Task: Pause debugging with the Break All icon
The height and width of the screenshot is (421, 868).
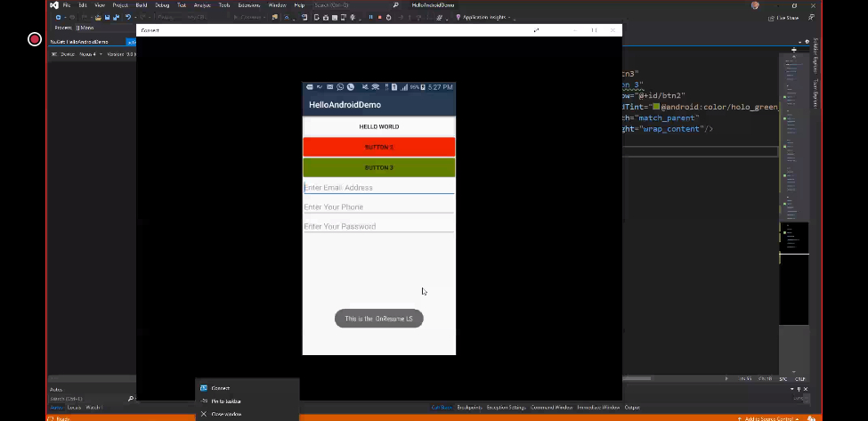Action: 370,17
